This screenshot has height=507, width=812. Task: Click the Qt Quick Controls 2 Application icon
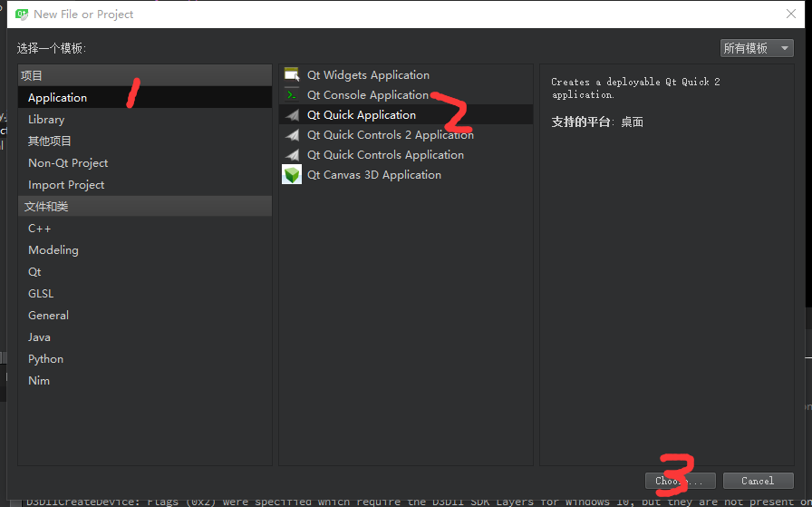click(293, 135)
